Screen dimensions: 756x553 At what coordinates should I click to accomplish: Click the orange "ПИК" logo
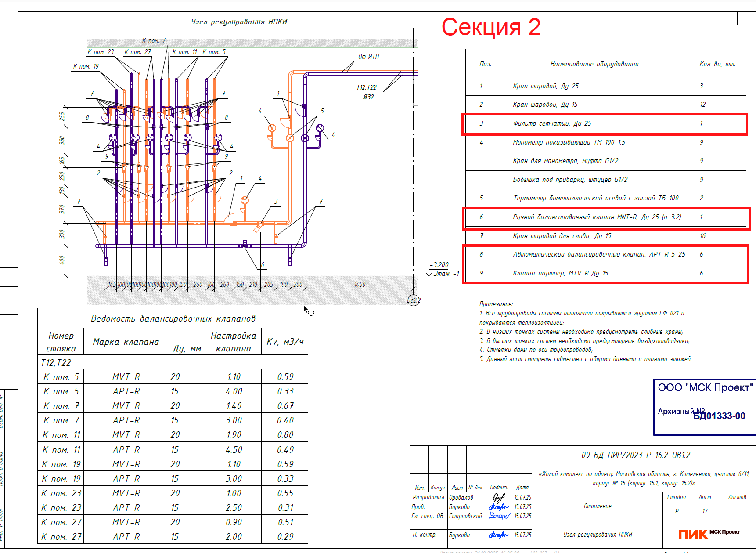click(693, 534)
